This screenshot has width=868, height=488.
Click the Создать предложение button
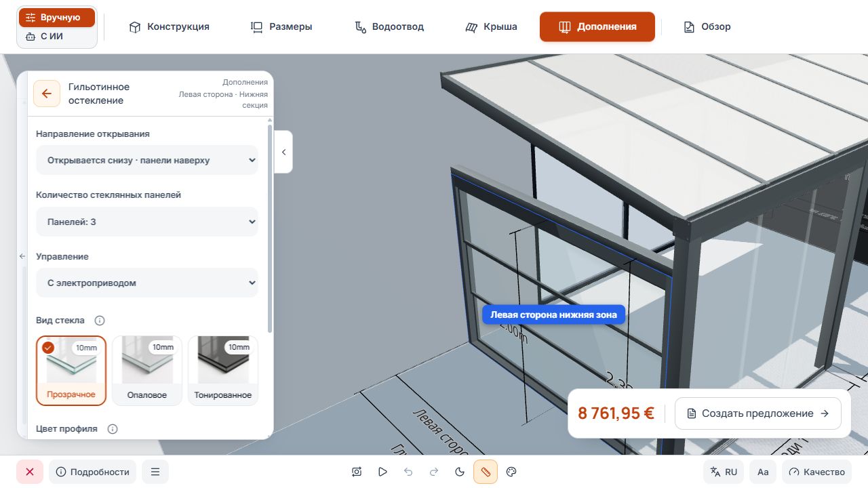coord(758,413)
